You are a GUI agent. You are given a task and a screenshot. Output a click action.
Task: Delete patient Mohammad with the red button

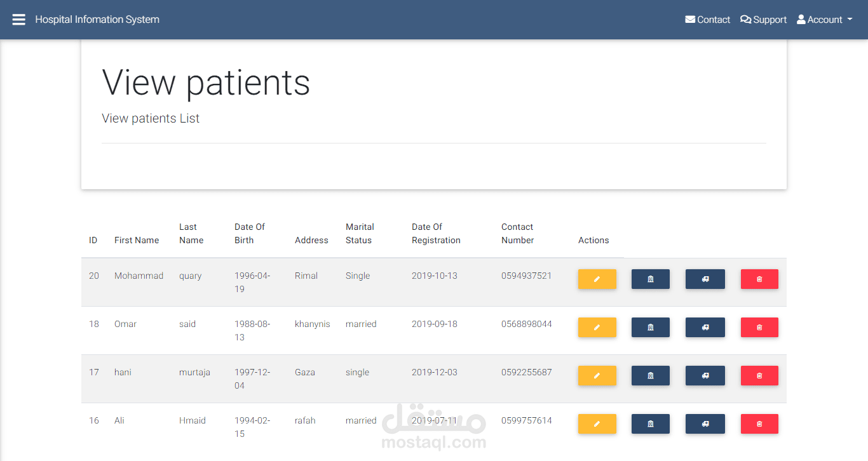[x=759, y=279]
